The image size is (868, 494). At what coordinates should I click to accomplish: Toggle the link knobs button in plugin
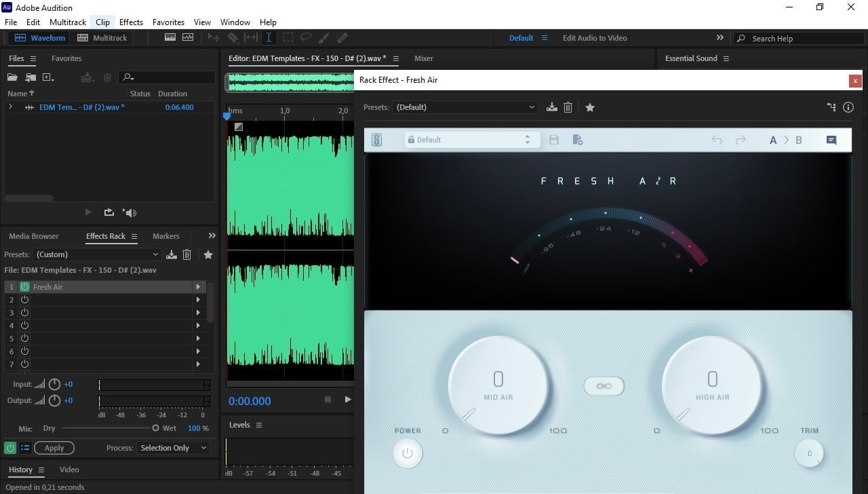pos(604,386)
